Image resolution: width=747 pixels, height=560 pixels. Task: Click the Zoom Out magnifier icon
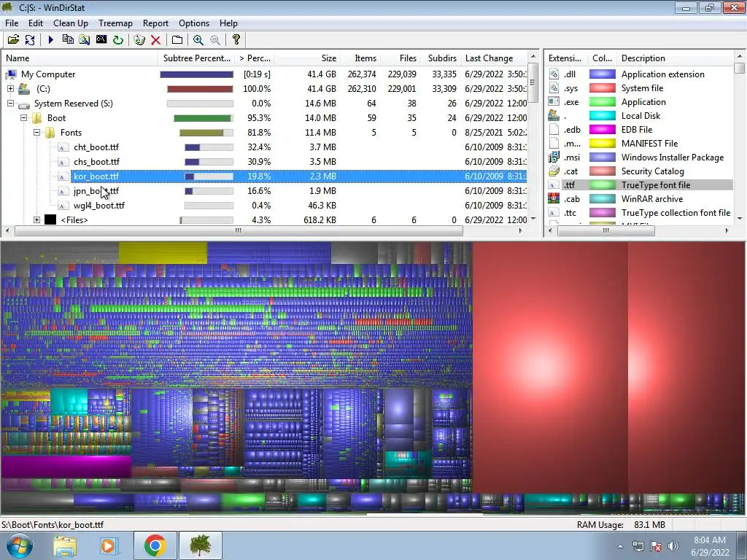click(x=215, y=40)
